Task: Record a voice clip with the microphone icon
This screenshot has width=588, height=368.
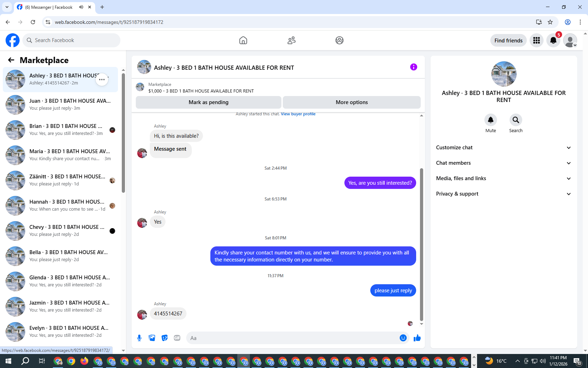Action: click(x=139, y=338)
